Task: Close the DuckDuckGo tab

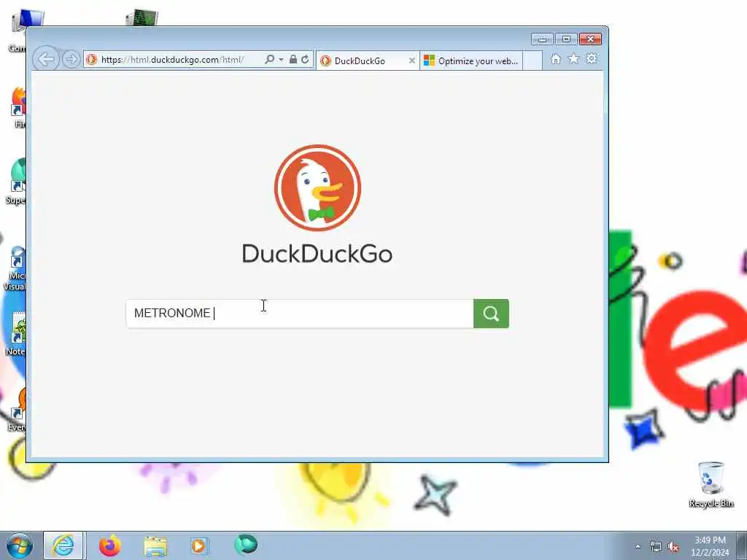Action: click(x=412, y=61)
